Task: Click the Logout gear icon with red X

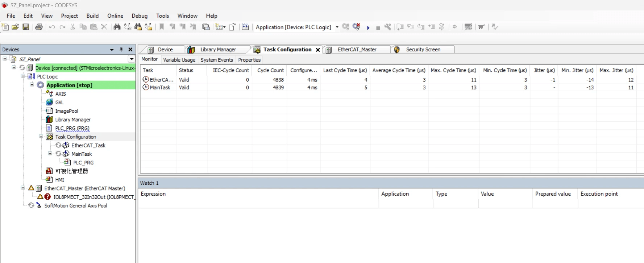Action: (356, 27)
